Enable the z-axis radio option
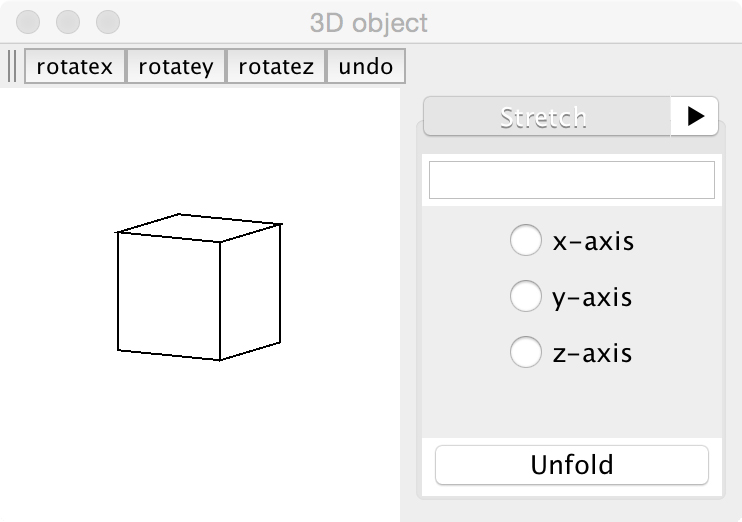 coord(526,353)
